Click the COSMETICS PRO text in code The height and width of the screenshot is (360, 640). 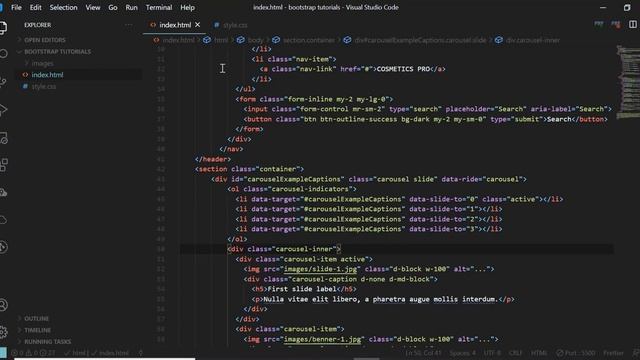[403, 69]
